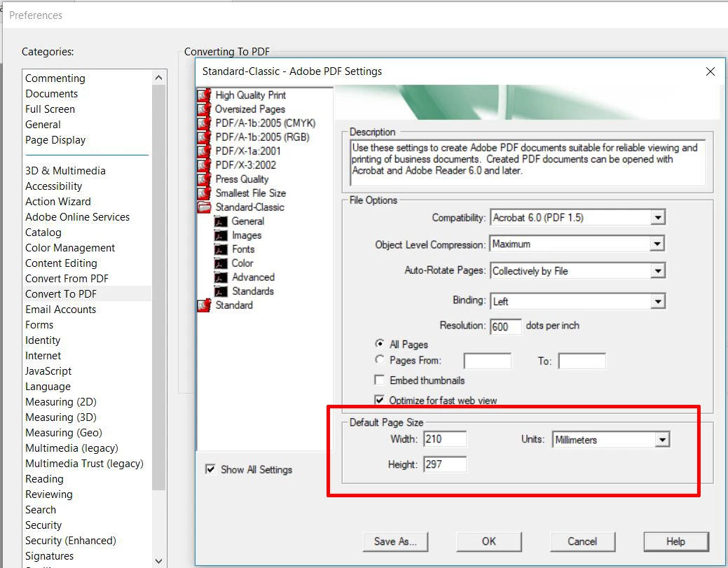This screenshot has height=568, width=728.
Task: Open the Auto-Rotate Pages dropdown
Action: [x=657, y=270]
